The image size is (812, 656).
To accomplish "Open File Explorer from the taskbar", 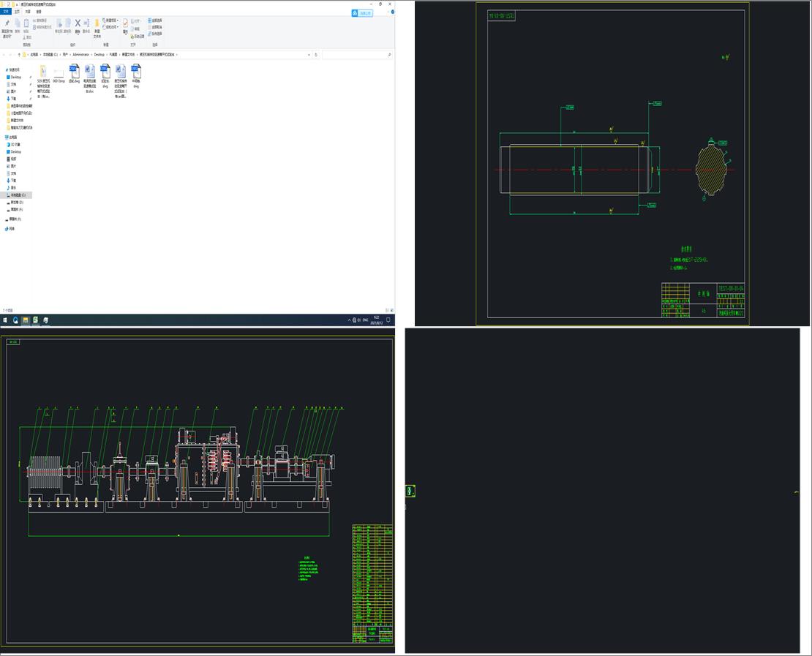I will click(26, 320).
